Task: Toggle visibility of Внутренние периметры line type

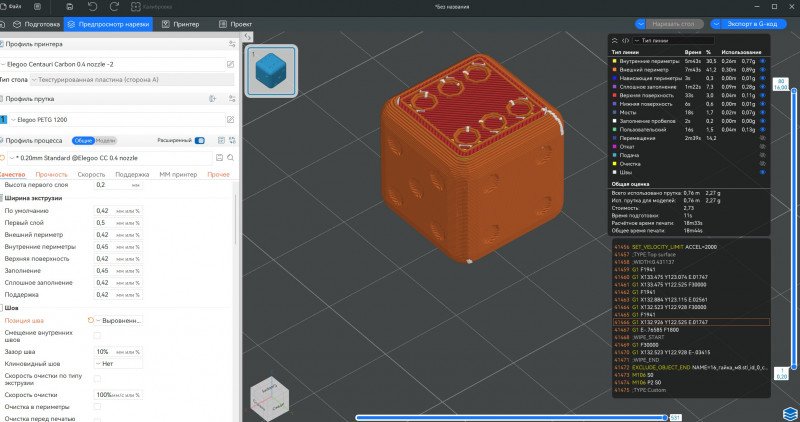Action: tap(762, 60)
